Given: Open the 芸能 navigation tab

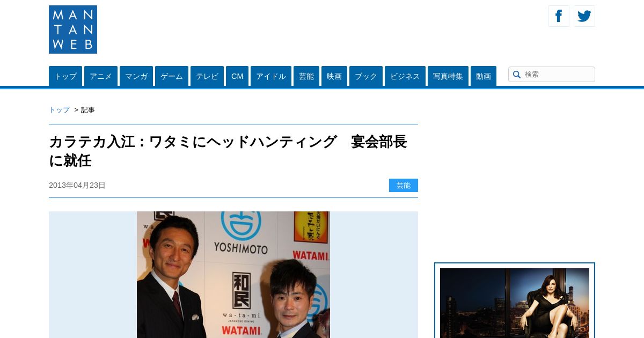Looking at the screenshot, I should pyautogui.click(x=306, y=76).
